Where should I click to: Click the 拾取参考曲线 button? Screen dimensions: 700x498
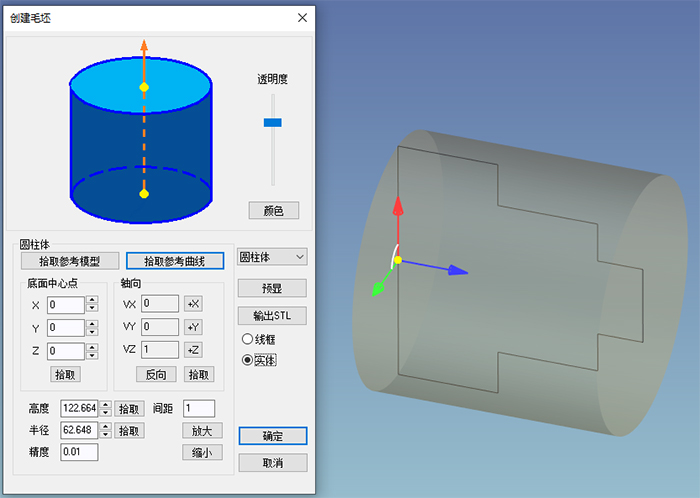pyautogui.click(x=175, y=261)
